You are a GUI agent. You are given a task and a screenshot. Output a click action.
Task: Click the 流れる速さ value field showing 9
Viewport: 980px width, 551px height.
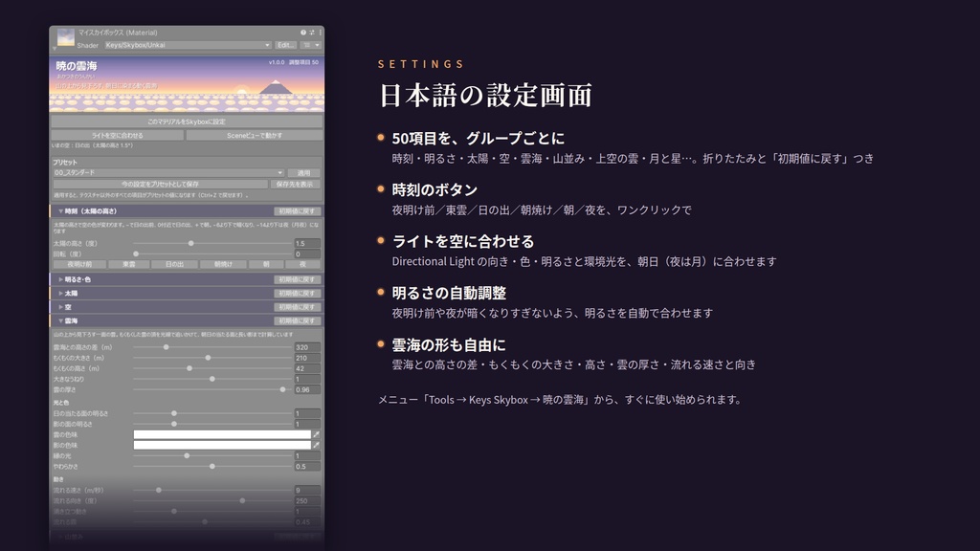tap(307, 491)
